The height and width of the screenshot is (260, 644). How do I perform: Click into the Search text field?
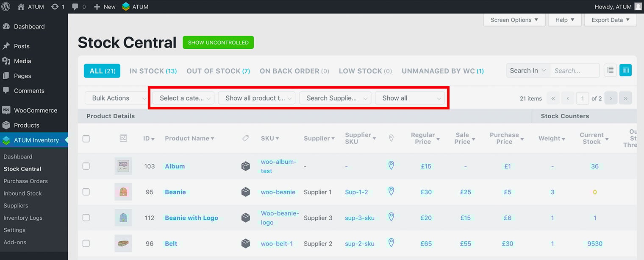(x=575, y=71)
